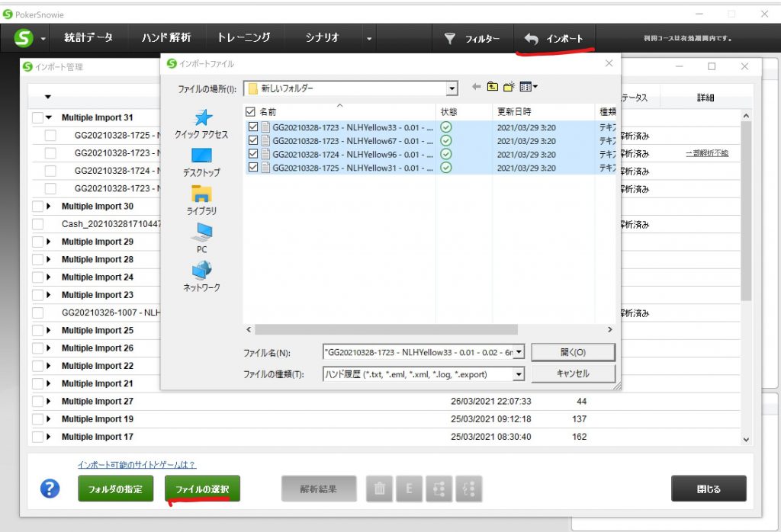781x532 pixels.
Task: Toggle the select-all checkbox in the name header
Action: (250, 112)
